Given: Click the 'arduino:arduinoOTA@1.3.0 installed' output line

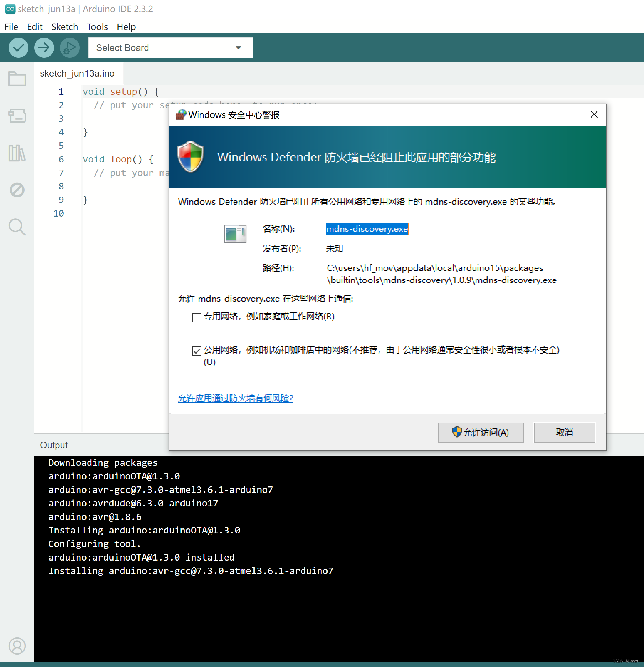Looking at the screenshot, I should 141,557.
